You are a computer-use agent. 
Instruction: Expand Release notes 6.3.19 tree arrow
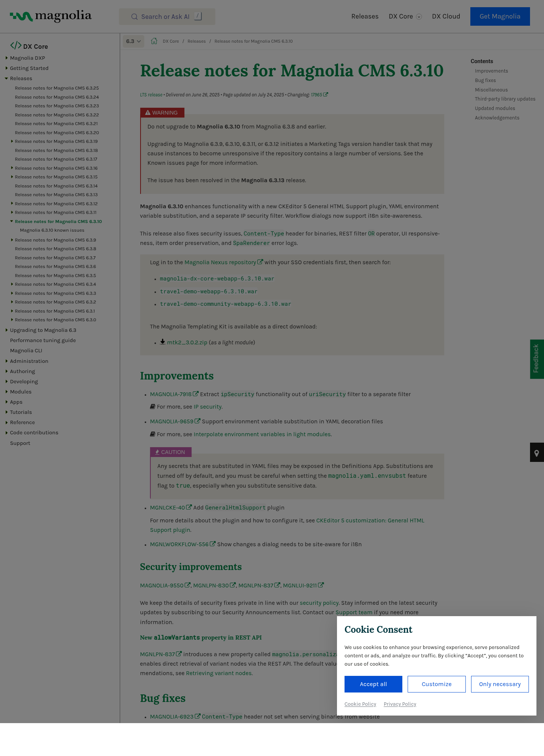point(12,141)
